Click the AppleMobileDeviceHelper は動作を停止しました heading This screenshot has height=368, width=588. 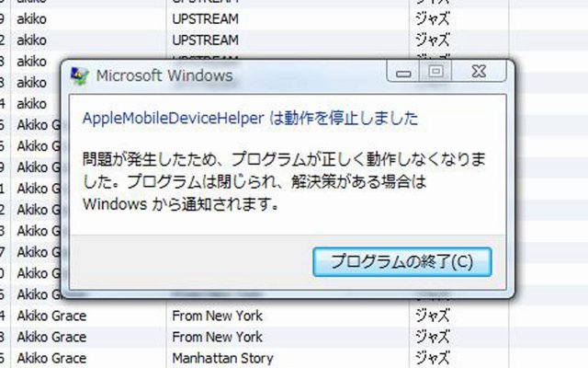tap(250, 119)
